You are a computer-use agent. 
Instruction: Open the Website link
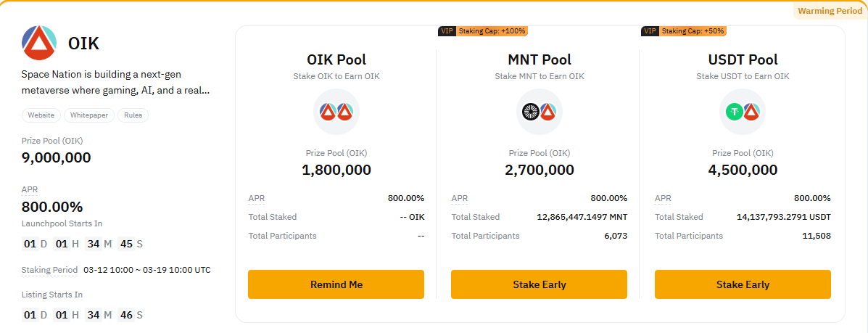tap(41, 115)
